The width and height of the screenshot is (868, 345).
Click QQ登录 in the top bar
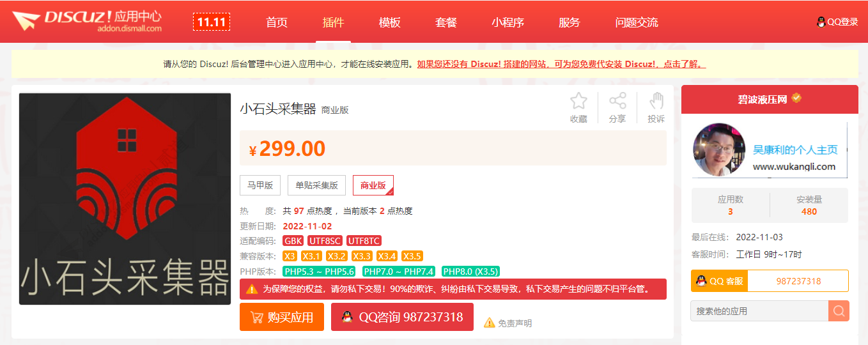pyautogui.click(x=842, y=22)
